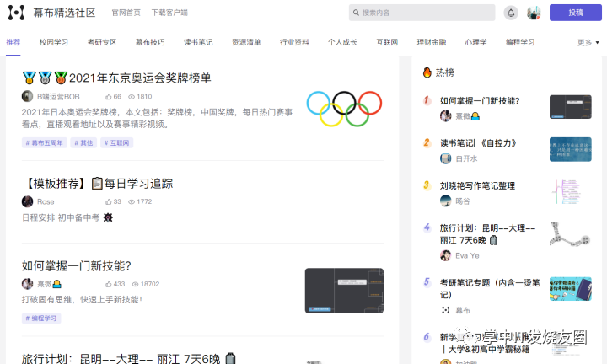Go to 官网首页 link
The height and width of the screenshot is (364, 607).
click(x=126, y=13)
